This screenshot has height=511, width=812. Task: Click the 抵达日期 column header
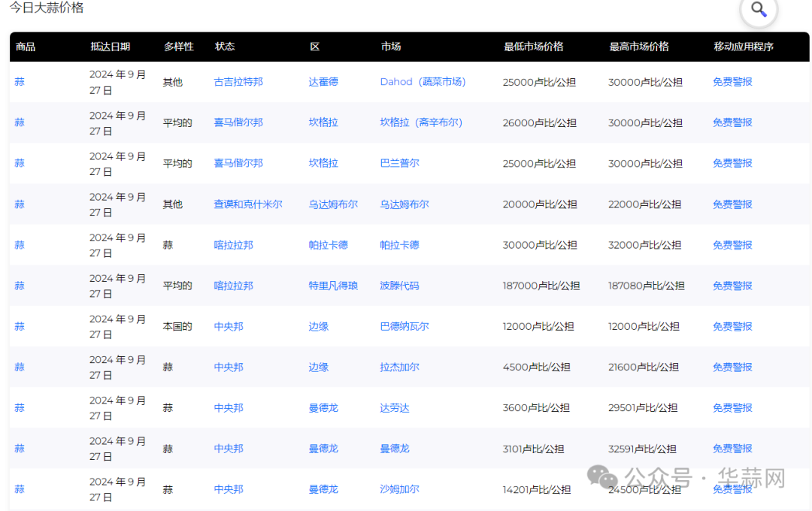(x=110, y=47)
